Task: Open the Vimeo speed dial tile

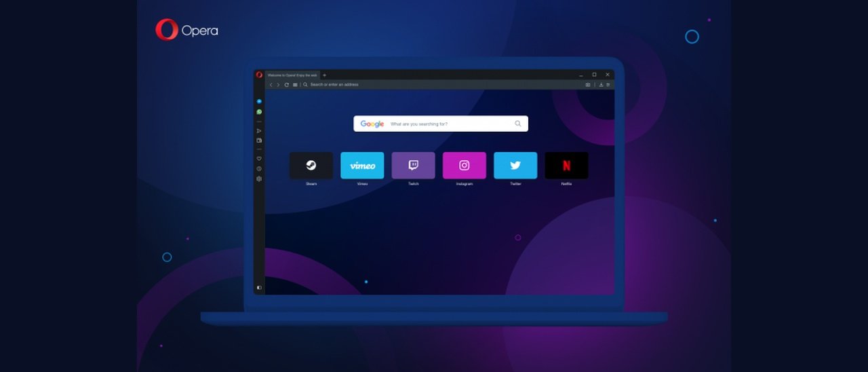Action: 362,165
